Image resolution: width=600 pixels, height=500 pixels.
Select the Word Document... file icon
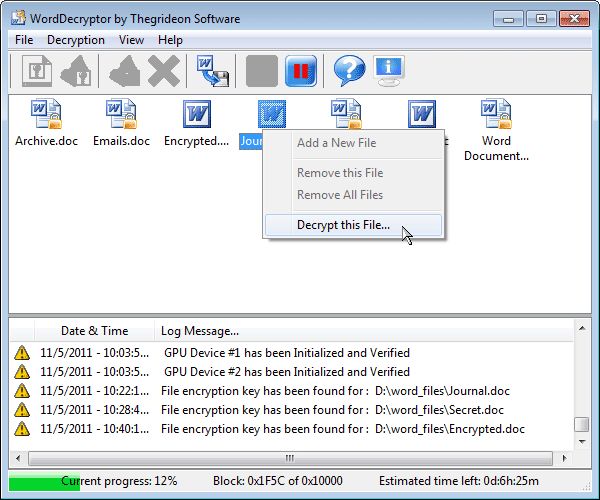point(496,114)
